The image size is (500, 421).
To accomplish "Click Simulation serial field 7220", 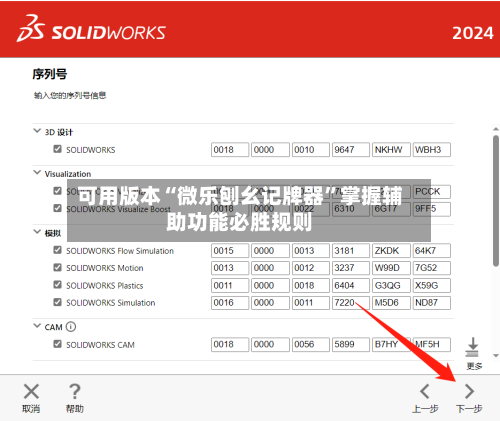I will point(351,303).
